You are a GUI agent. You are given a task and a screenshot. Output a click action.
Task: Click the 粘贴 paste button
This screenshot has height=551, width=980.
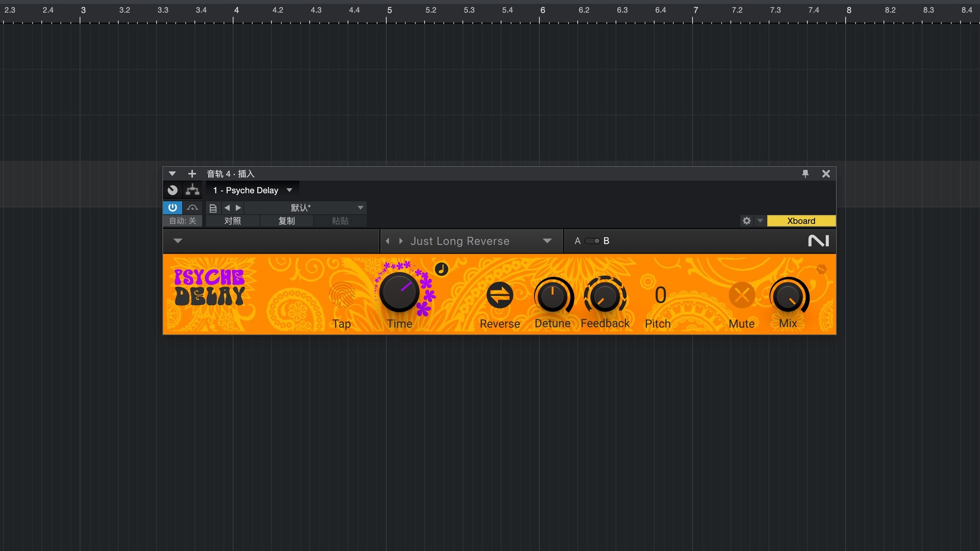tap(340, 221)
